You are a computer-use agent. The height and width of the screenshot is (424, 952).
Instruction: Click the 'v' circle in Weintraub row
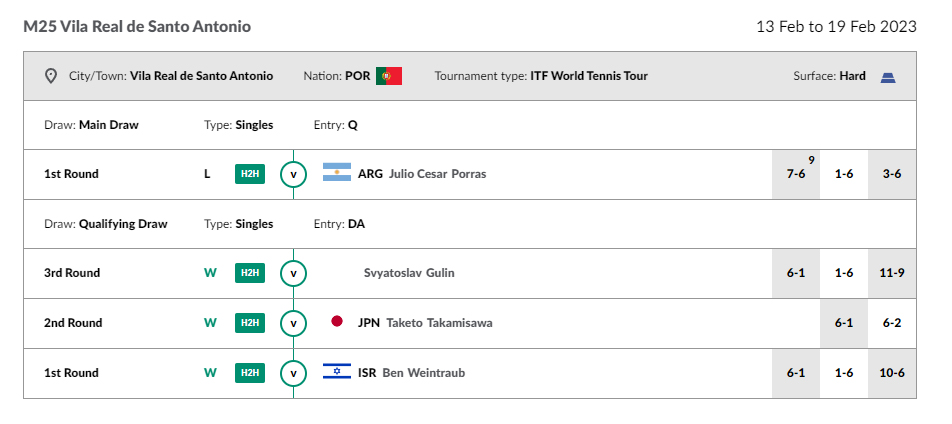click(x=293, y=373)
